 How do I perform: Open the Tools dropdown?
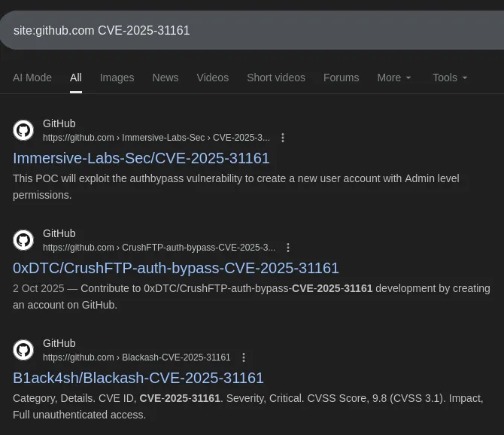[x=450, y=78]
